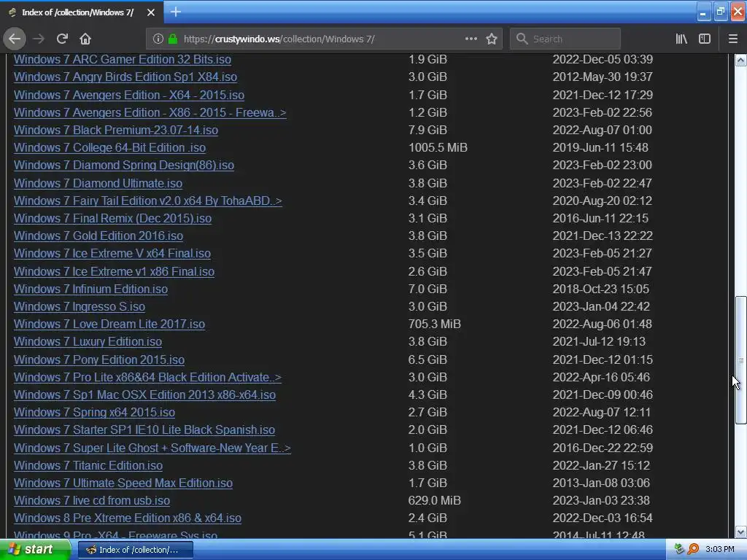
Task: Open Windows 7 live cd from usb.iso
Action: pos(92,501)
